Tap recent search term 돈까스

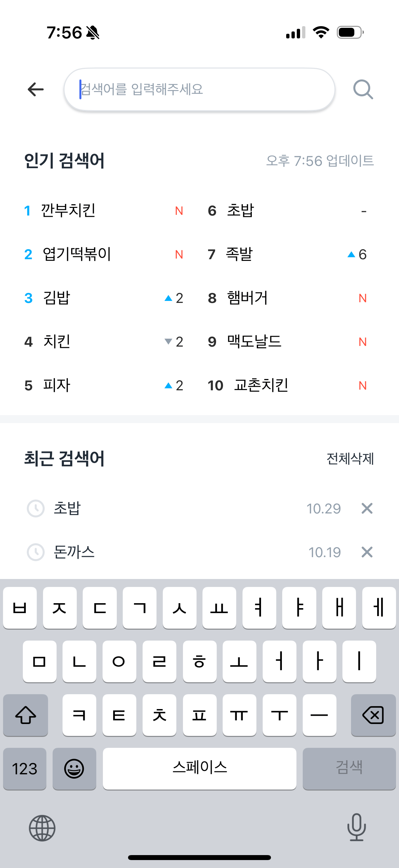(74, 552)
